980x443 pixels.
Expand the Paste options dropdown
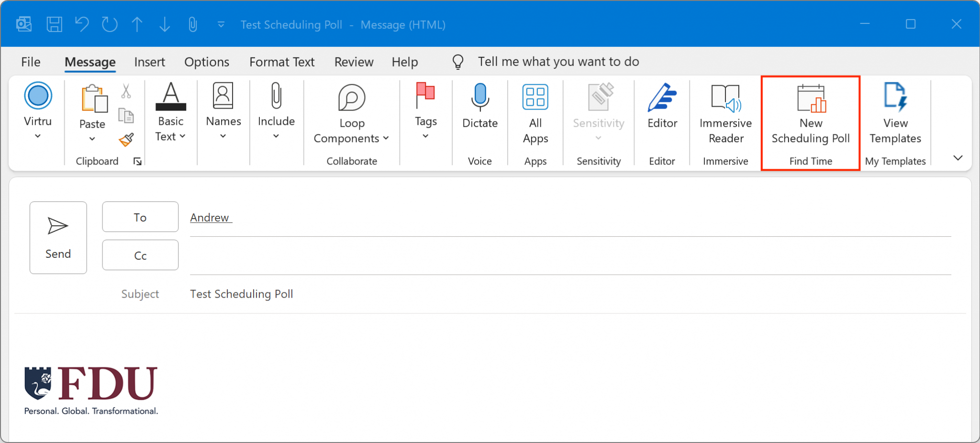pos(91,138)
